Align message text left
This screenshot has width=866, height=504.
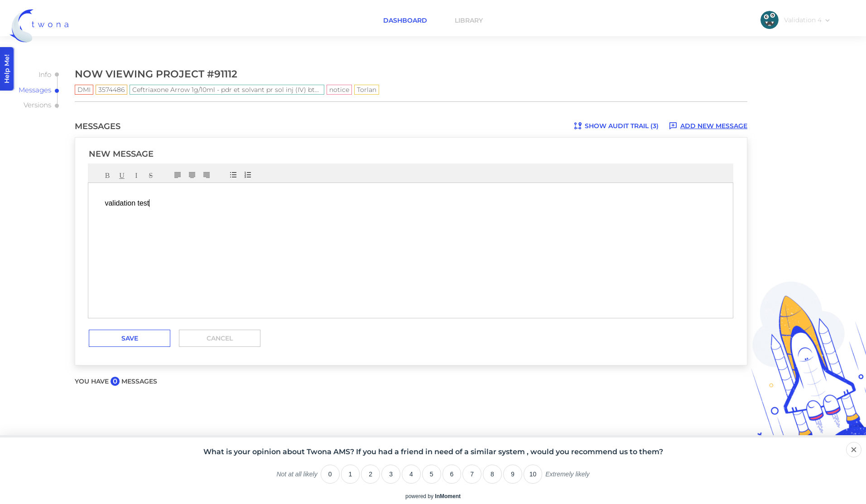[178, 175]
